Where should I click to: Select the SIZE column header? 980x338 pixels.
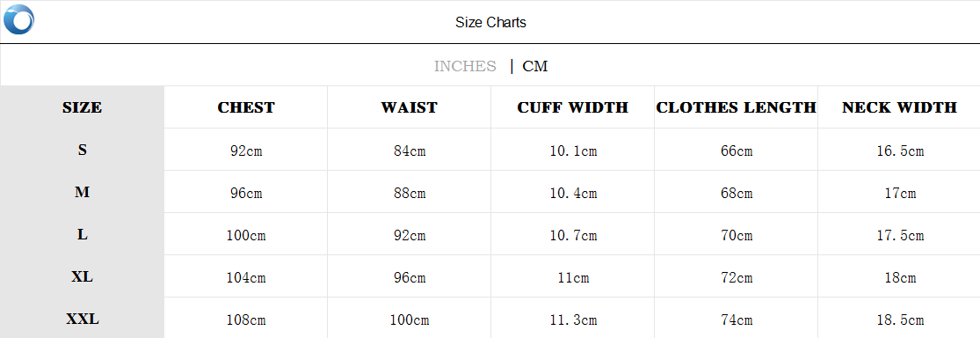coord(82,107)
